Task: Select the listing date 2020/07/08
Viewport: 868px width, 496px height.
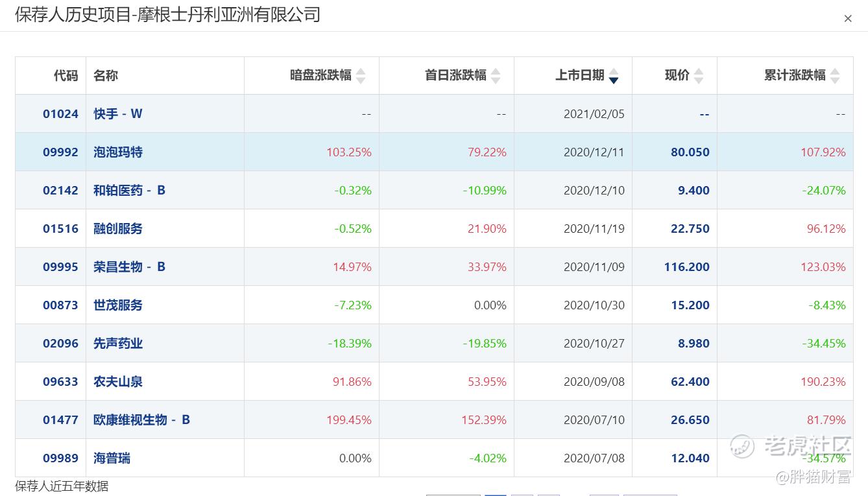Action: pyautogui.click(x=594, y=458)
